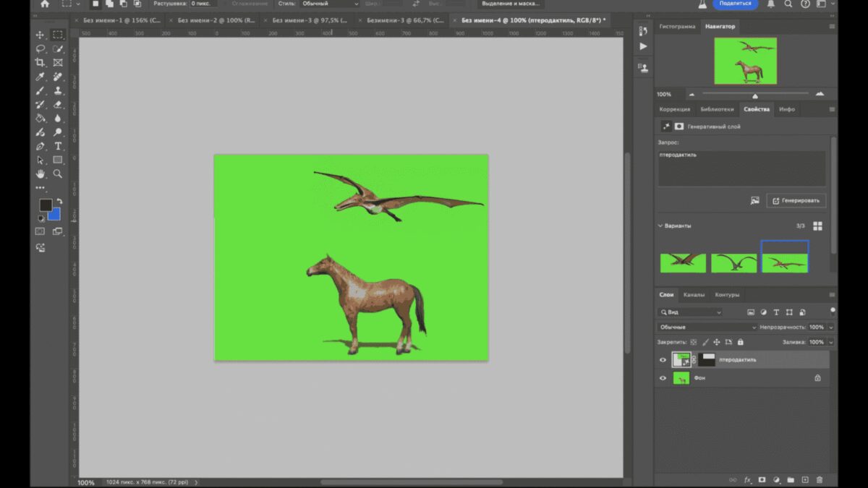
Task: Select the Hand tool
Action: coord(41,174)
